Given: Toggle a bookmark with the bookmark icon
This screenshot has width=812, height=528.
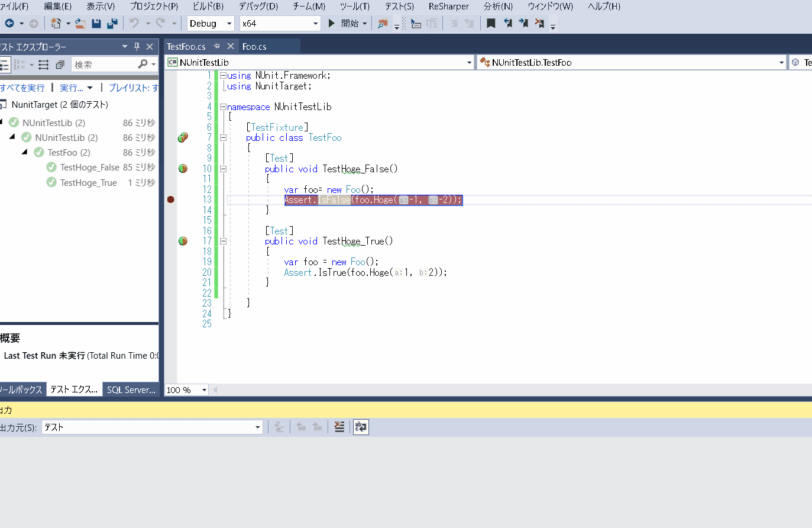Looking at the screenshot, I should pyautogui.click(x=491, y=24).
